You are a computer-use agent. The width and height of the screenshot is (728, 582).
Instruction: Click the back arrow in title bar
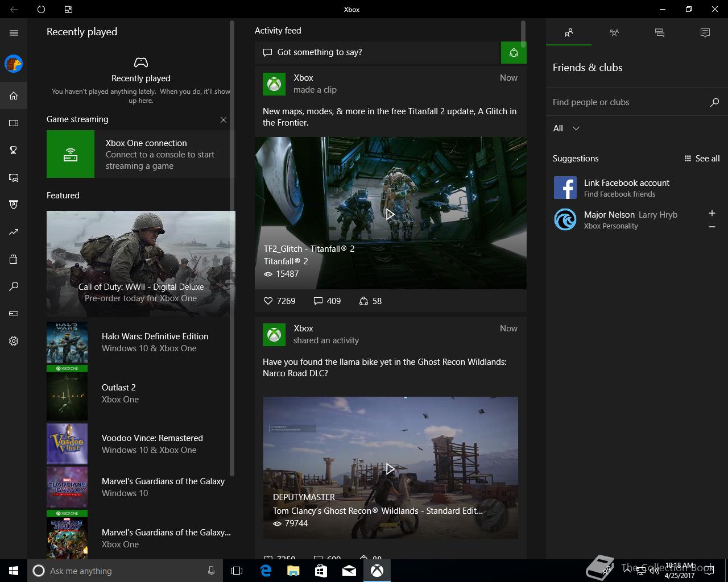14,9
